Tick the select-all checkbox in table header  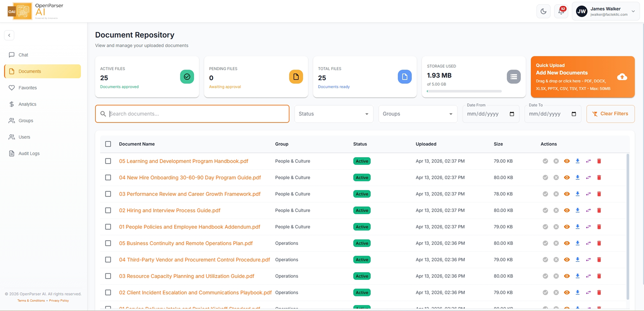(x=108, y=144)
